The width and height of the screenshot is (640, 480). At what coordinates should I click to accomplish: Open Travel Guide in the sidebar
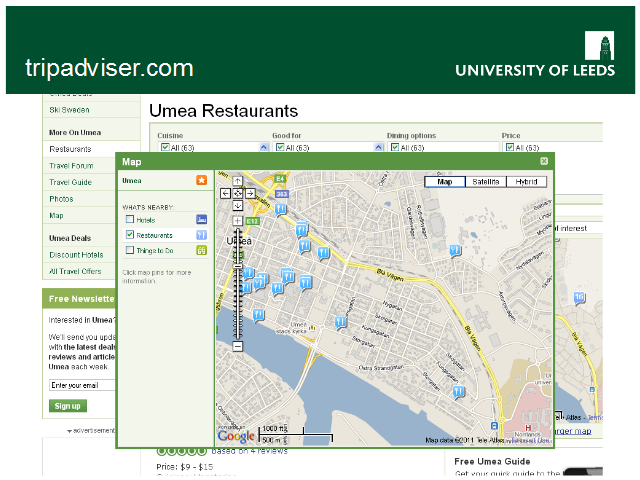point(70,182)
